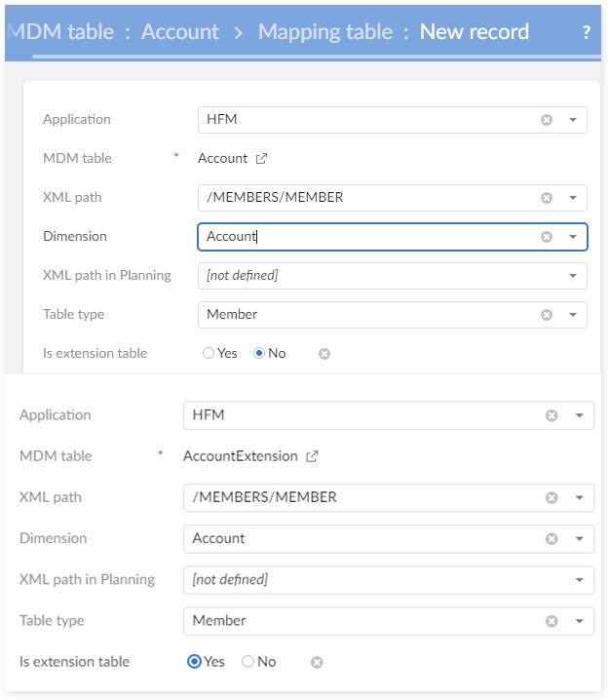Reset top Is extension table selection
Image resolution: width=610 pixels, height=700 pixels.
click(324, 354)
